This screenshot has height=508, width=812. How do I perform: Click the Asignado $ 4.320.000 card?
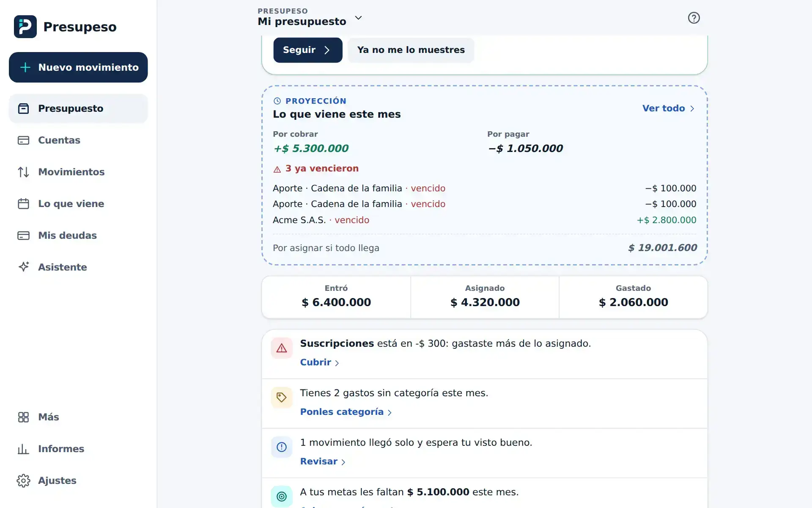(485, 297)
